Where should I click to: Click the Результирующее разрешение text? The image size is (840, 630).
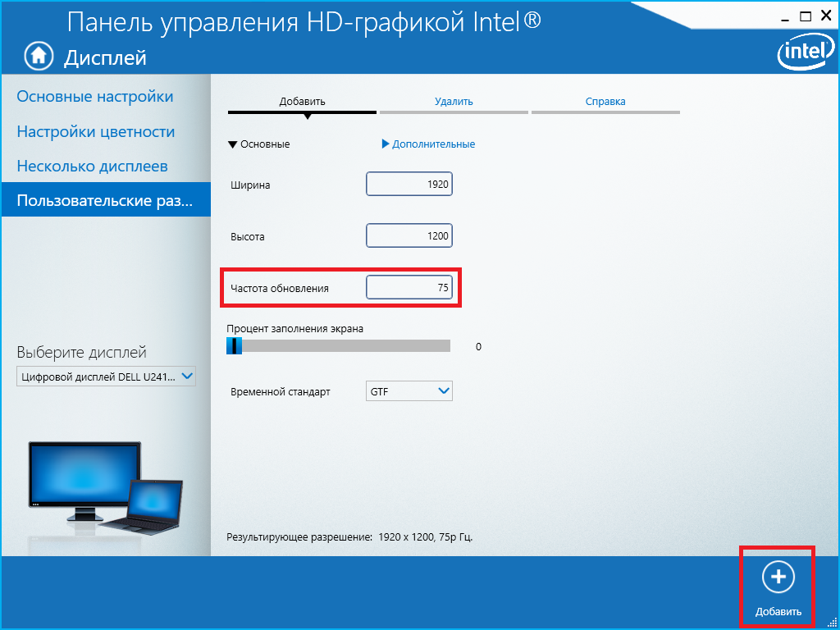click(x=349, y=536)
